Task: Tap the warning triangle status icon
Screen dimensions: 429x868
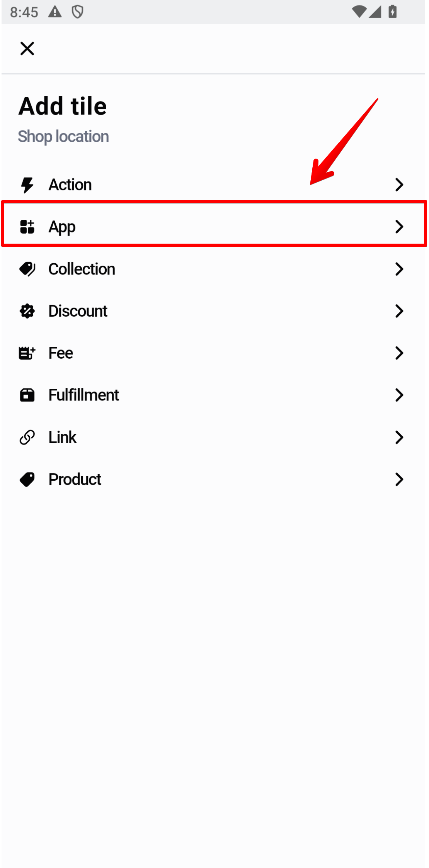Action: pos(55,12)
